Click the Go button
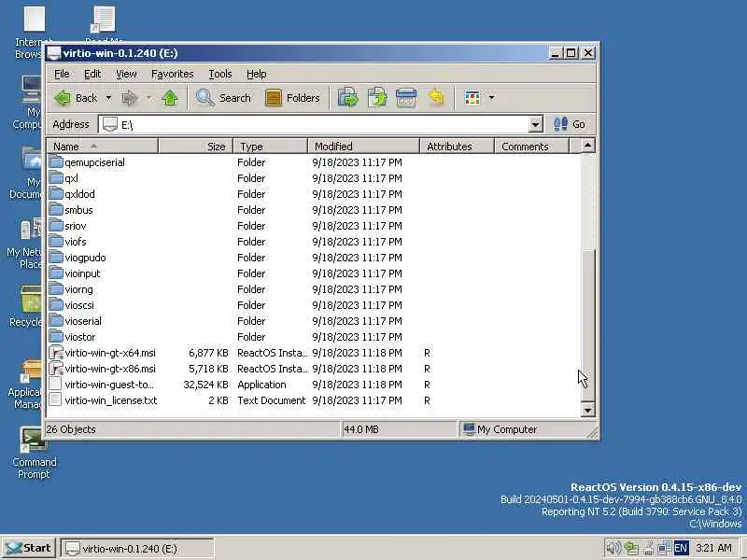This screenshot has height=560, width=747. point(570,124)
